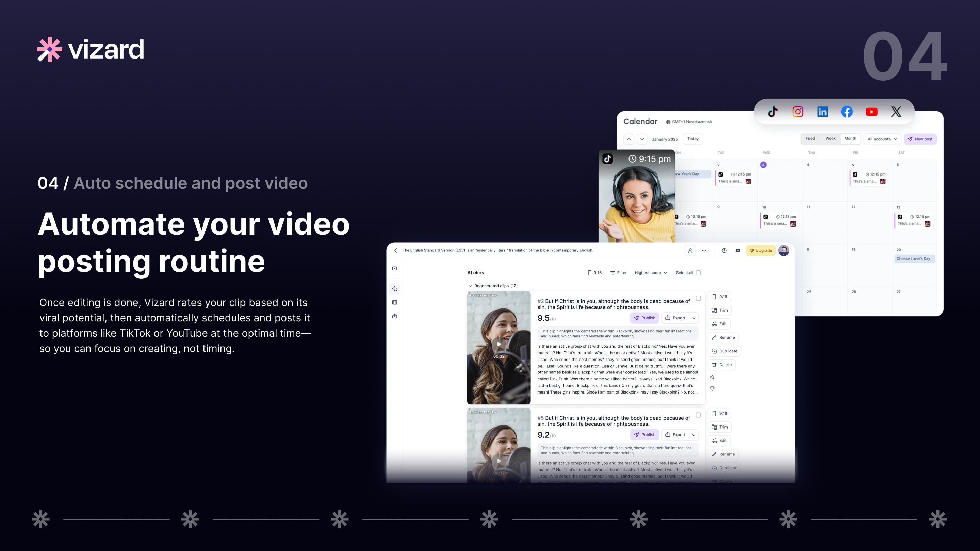Tick the checkbox for clip #2

[698, 298]
